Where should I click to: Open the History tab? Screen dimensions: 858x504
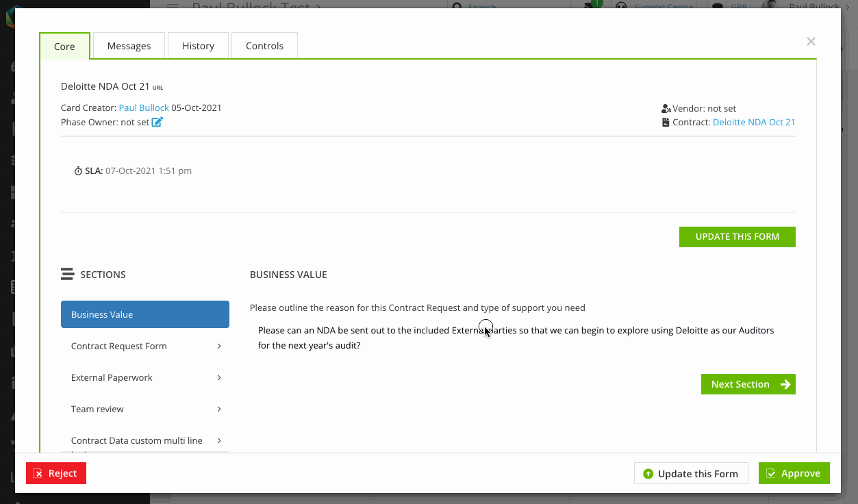pos(198,46)
